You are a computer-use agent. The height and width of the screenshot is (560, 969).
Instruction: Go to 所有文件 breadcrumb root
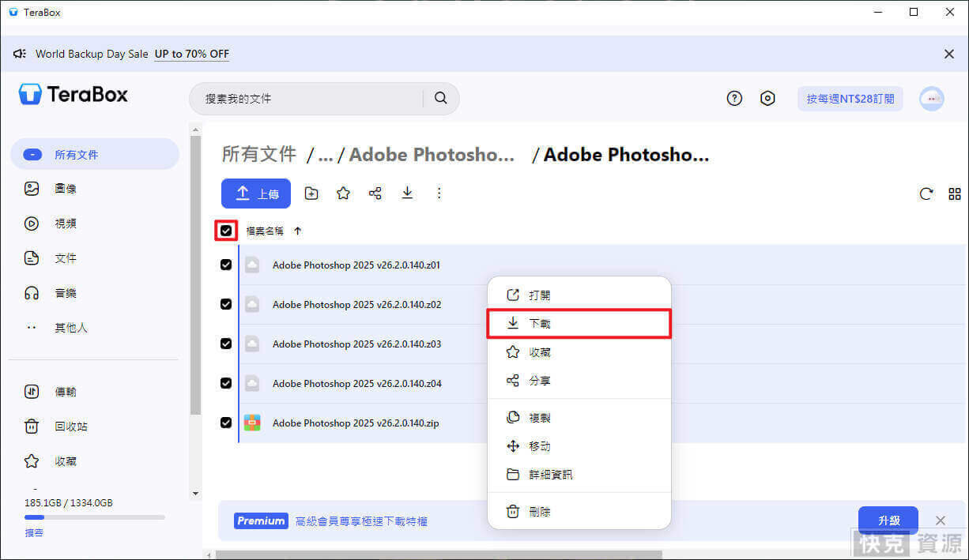tap(259, 155)
